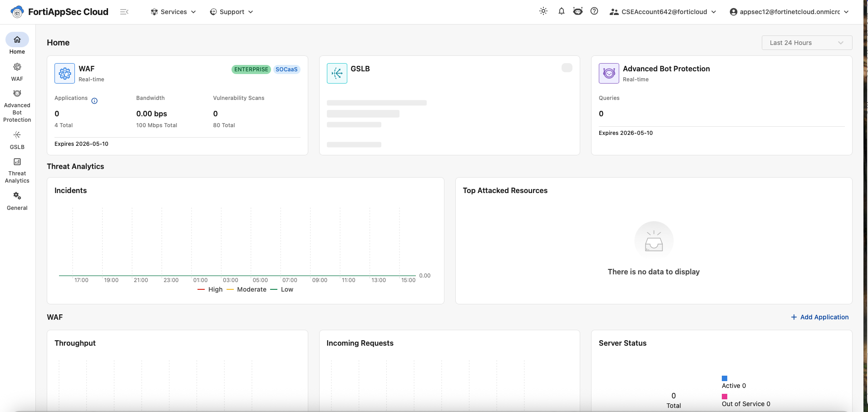868x412 pixels.
Task: Click the '4 Total' applications text
Action: [x=64, y=125]
